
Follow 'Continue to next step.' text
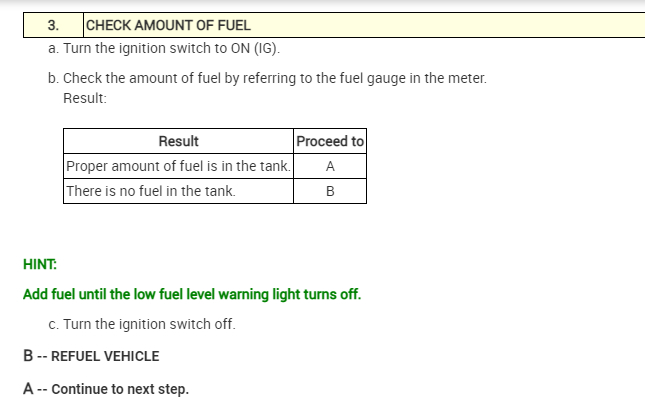[120, 389]
